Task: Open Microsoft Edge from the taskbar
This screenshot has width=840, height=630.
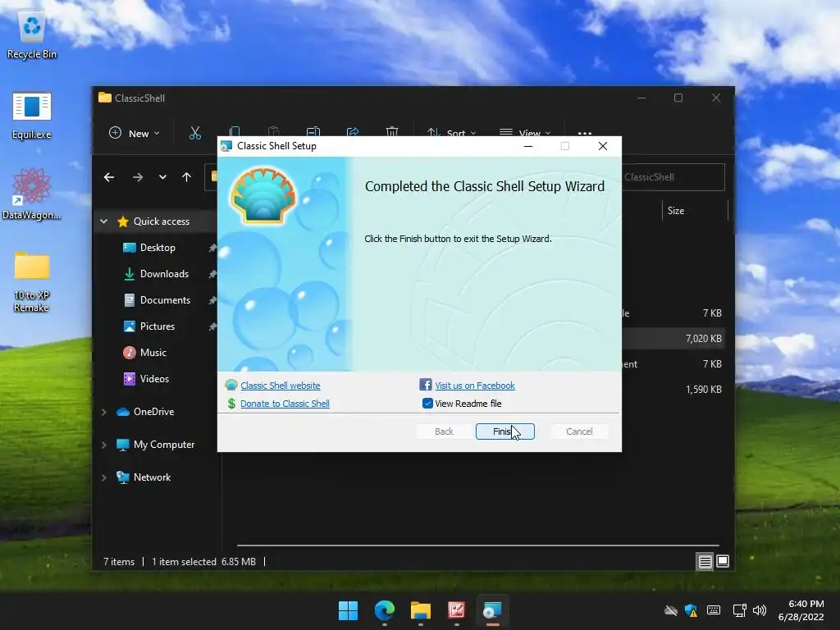Action: pos(384,610)
